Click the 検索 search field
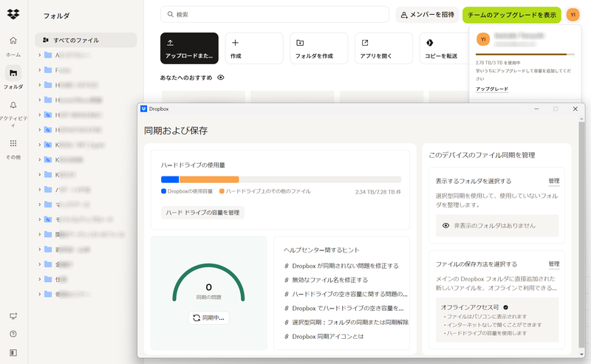 point(281,15)
